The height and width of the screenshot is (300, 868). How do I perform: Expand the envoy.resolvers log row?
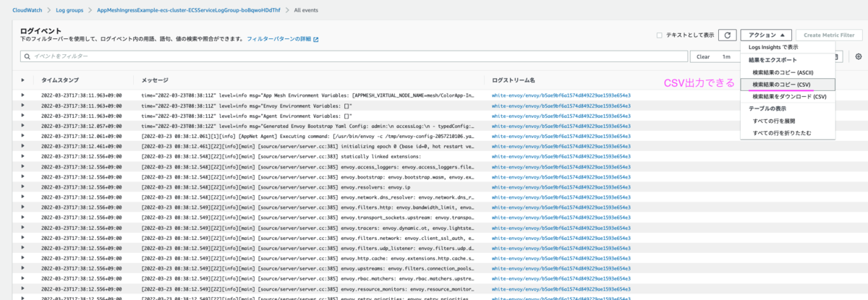tap(23, 186)
